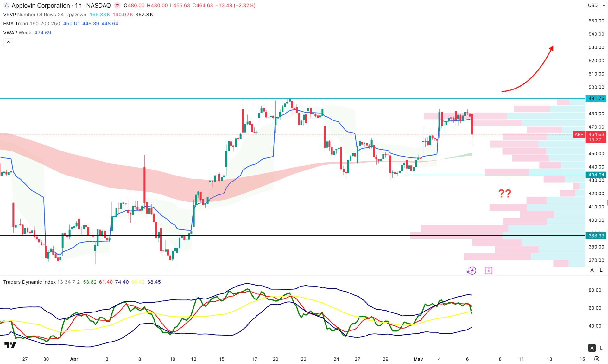Toggle auto scale A on price pane

592,270
